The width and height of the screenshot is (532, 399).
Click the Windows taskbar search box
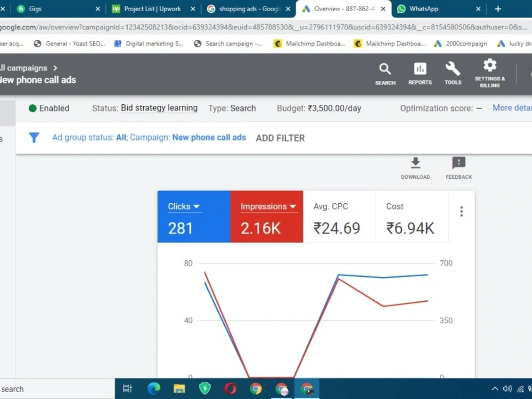(x=57, y=389)
